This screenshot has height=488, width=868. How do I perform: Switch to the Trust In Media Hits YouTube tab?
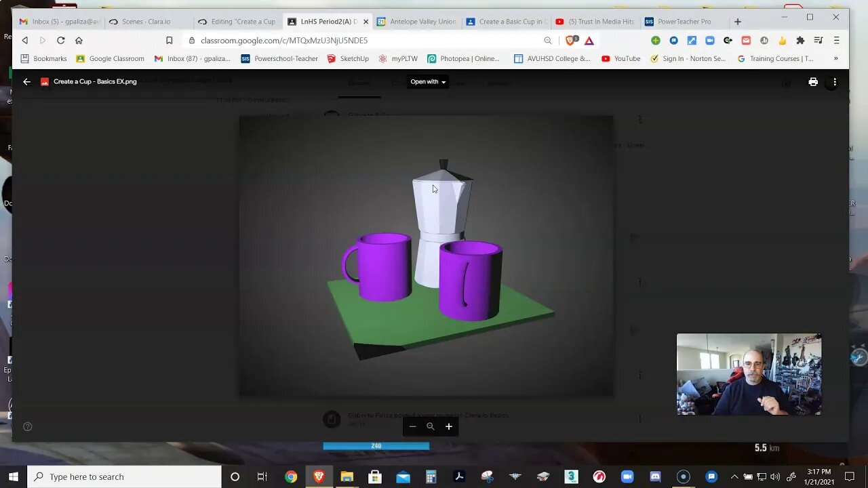(x=595, y=22)
